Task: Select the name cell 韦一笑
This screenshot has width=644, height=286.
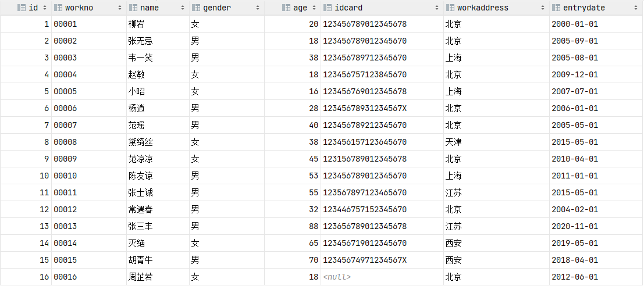Action: 140,58
